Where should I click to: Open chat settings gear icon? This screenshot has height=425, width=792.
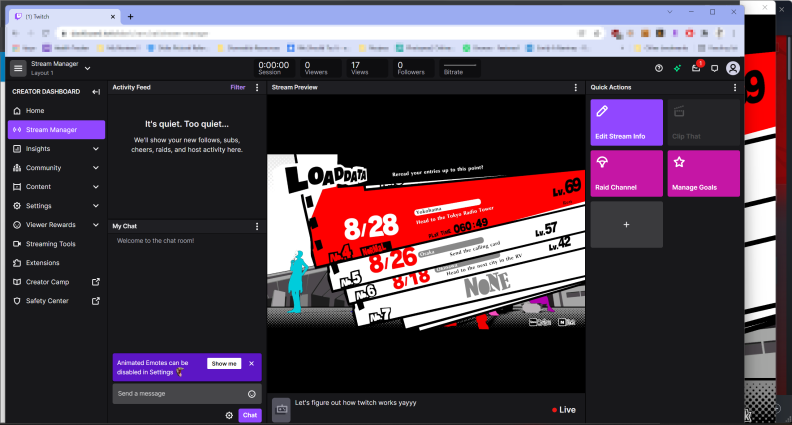[229, 415]
